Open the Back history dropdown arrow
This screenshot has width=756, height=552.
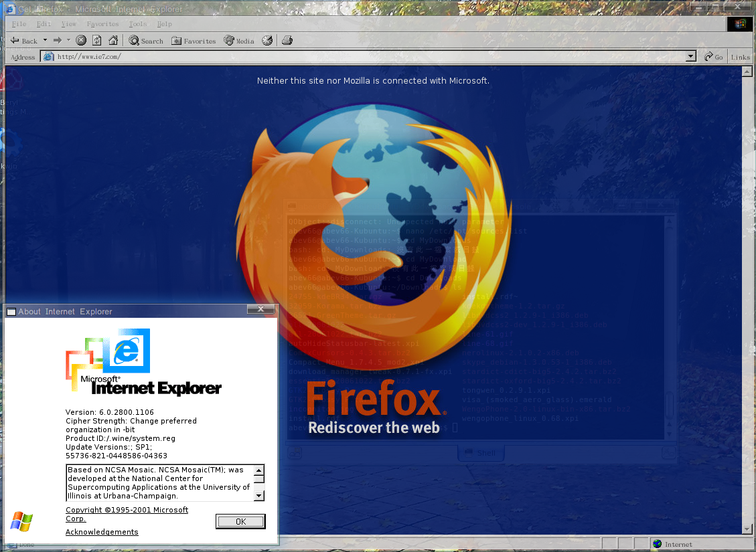[46, 40]
